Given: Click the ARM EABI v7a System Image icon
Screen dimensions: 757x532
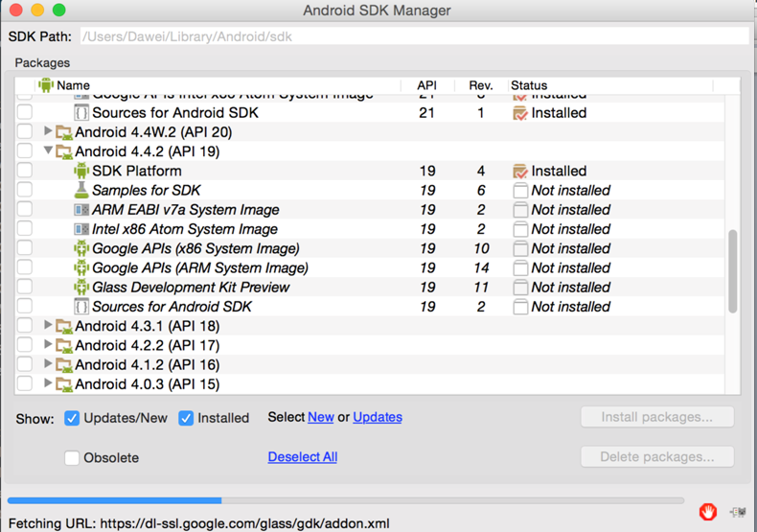Looking at the screenshot, I should click(81, 210).
